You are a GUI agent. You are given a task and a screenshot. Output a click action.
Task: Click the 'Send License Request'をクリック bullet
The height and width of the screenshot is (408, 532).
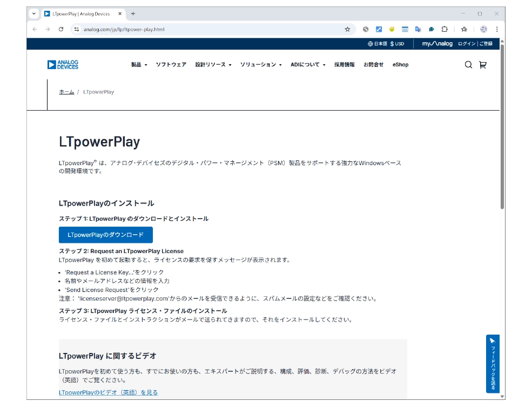[112, 290]
